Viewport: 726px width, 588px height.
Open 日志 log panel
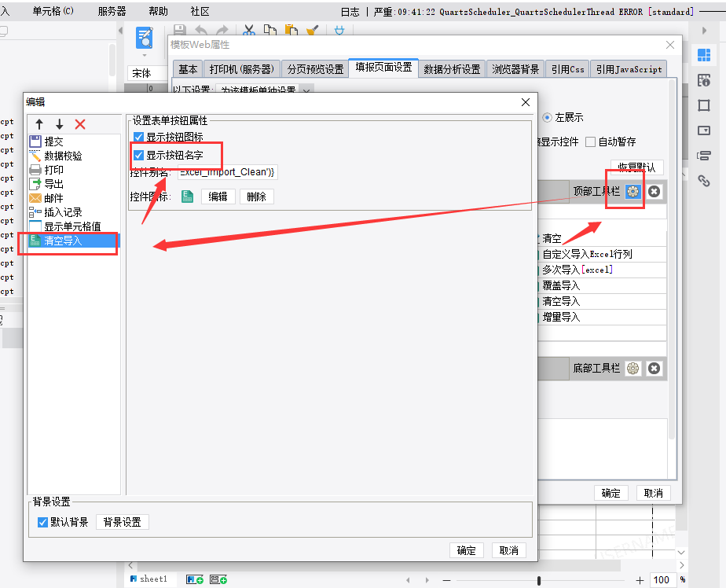pos(350,12)
